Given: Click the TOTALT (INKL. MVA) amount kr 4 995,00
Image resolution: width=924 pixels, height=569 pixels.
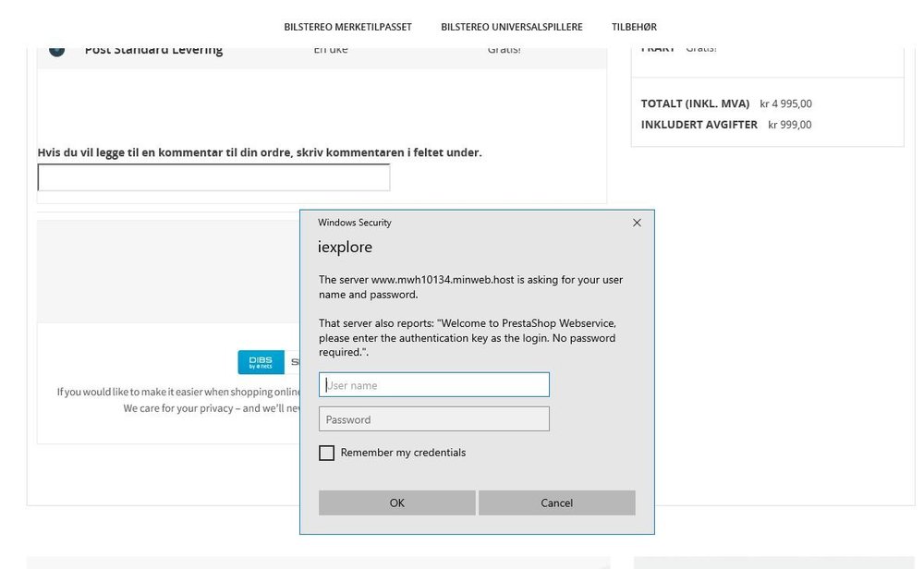Looking at the screenshot, I should tap(787, 103).
